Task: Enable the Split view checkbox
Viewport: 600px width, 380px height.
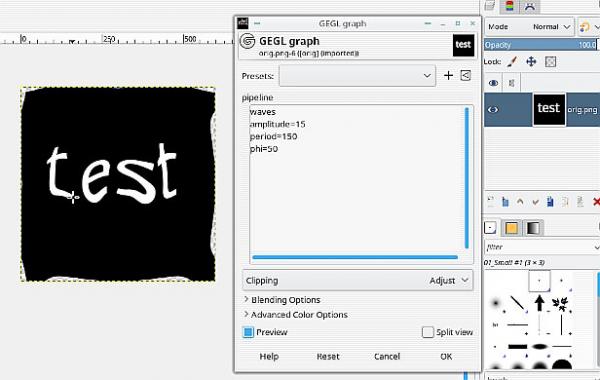Action: pos(427,332)
